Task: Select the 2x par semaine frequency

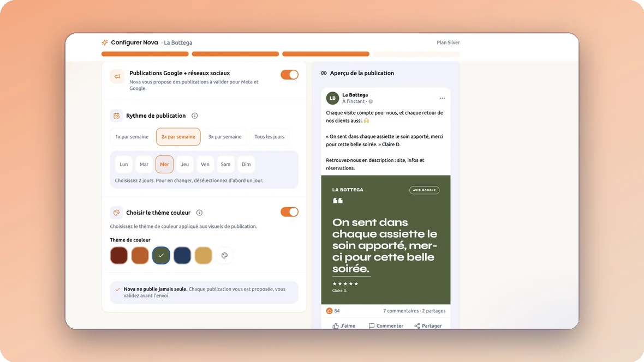Action: [178, 137]
